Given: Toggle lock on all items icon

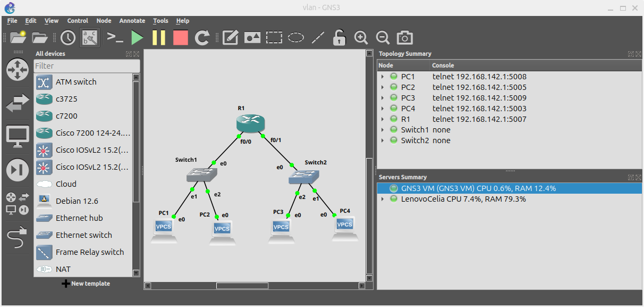Looking at the screenshot, I should coord(339,38).
